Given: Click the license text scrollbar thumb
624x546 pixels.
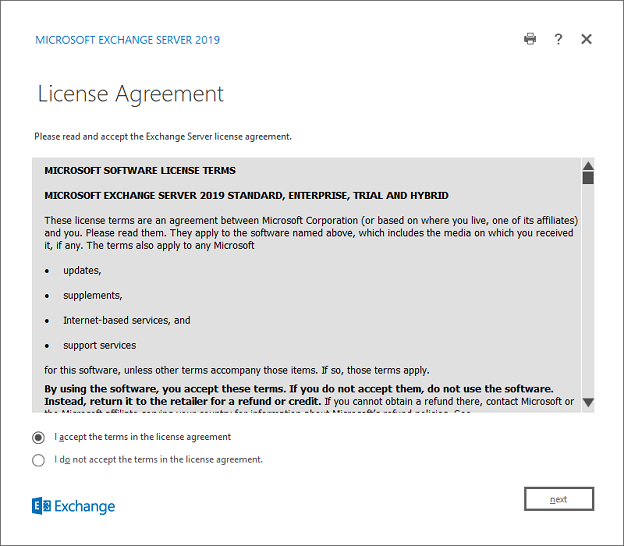Looking at the screenshot, I should tap(588, 178).
